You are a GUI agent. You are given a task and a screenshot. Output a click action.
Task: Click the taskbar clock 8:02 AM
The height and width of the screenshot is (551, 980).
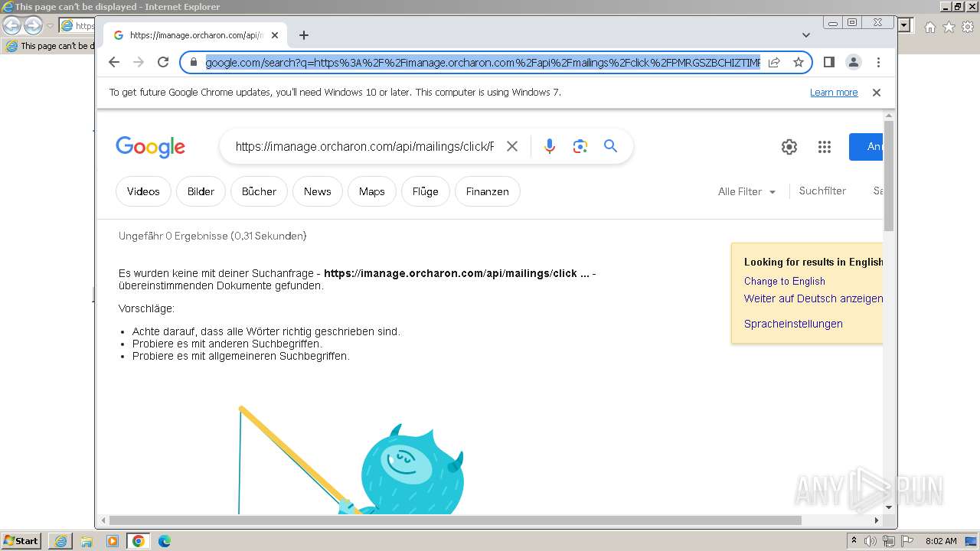click(x=940, y=541)
